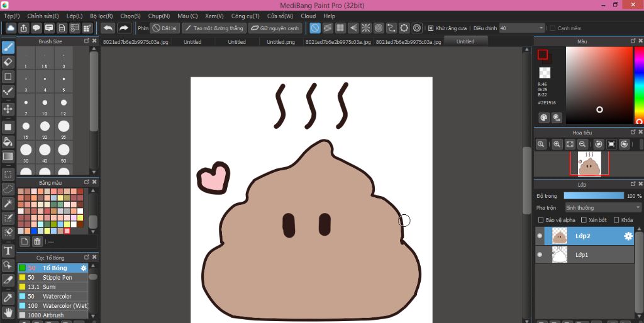644x323 pixels.
Task: Select the Sumi brush
Action: point(53,287)
